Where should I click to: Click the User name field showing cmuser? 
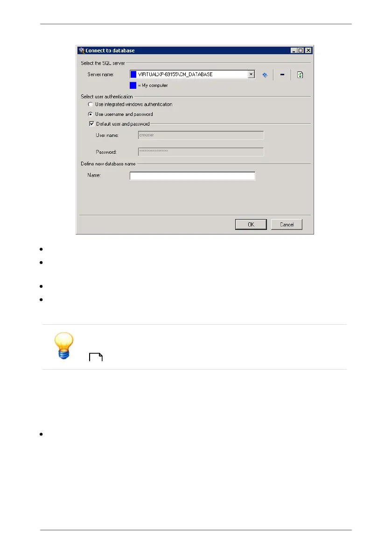[x=201, y=135]
